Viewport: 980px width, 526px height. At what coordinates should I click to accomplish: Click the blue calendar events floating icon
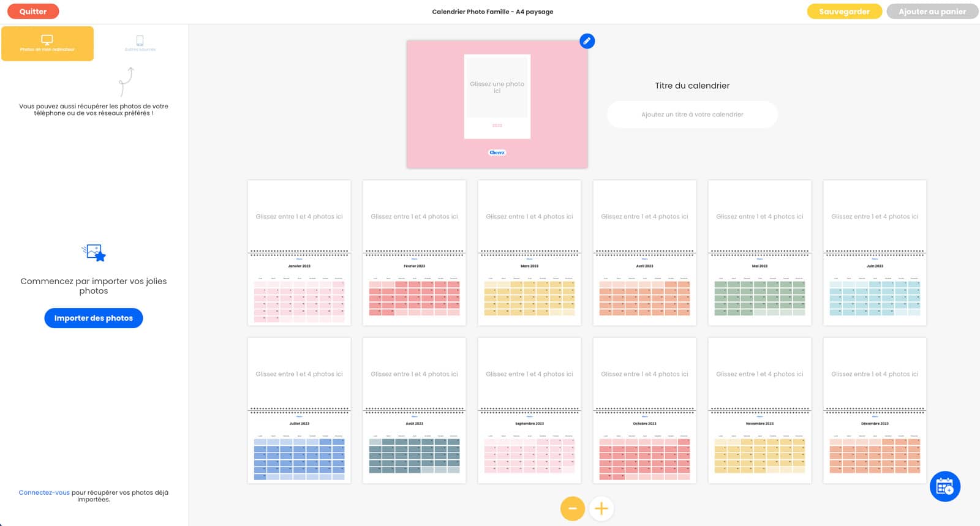click(944, 486)
